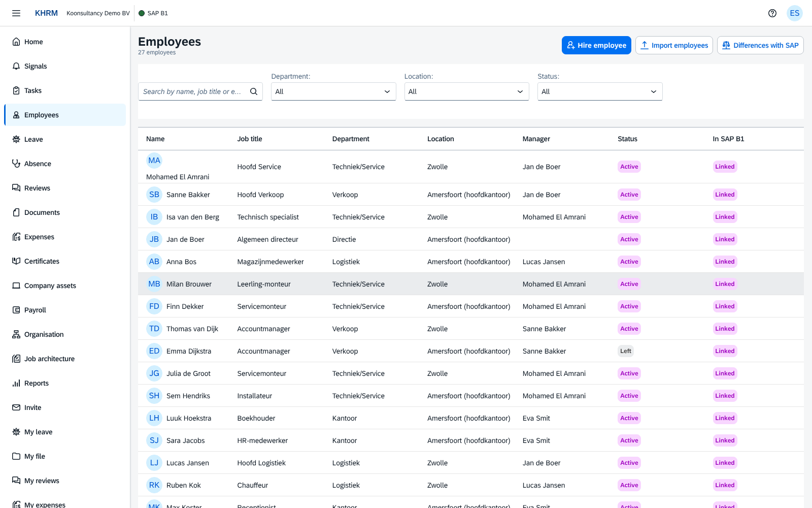Click the Hire employee button
812x508 pixels.
pos(596,45)
